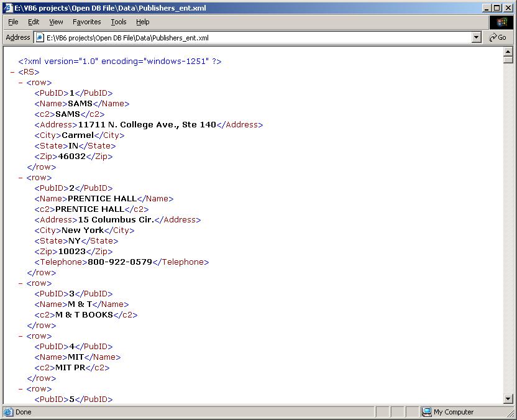Collapse the row for M & T BOOKS
Image resolution: width=517 pixels, height=420 pixels.
tap(21, 283)
